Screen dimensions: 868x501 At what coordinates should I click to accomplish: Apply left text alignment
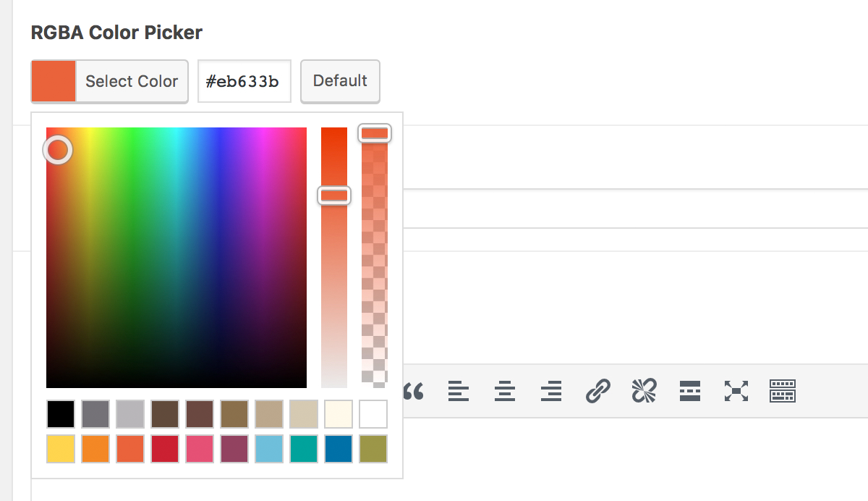458,392
